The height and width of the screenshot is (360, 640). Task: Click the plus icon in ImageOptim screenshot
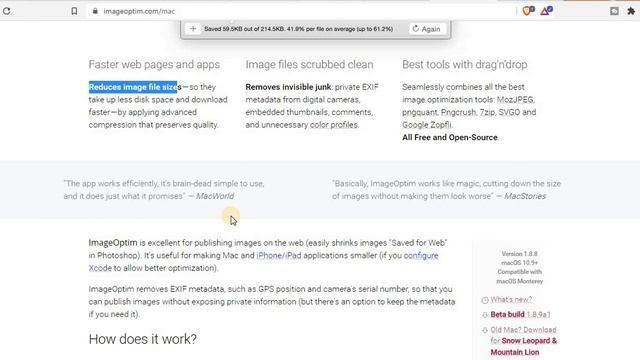[x=193, y=29]
